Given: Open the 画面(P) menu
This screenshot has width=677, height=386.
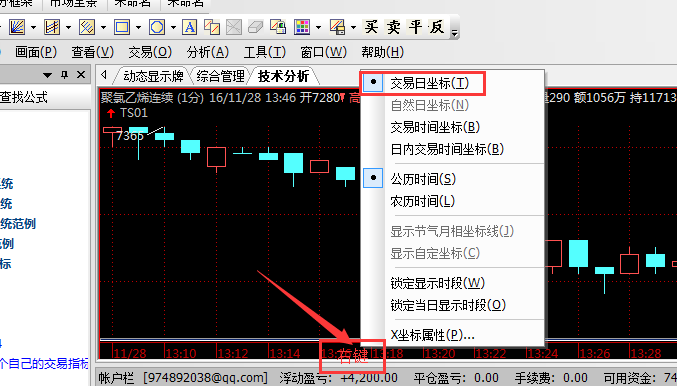Looking at the screenshot, I should pyautogui.click(x=36, y=52).
